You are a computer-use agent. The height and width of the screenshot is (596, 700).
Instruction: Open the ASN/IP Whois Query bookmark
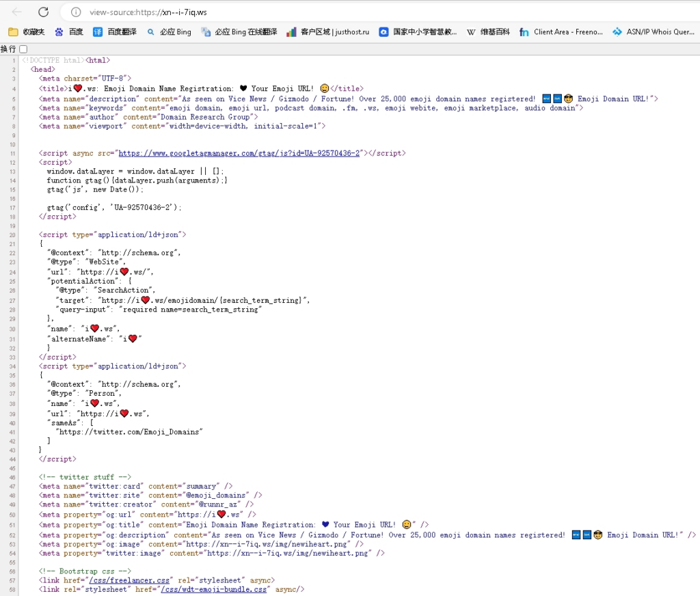654,31
